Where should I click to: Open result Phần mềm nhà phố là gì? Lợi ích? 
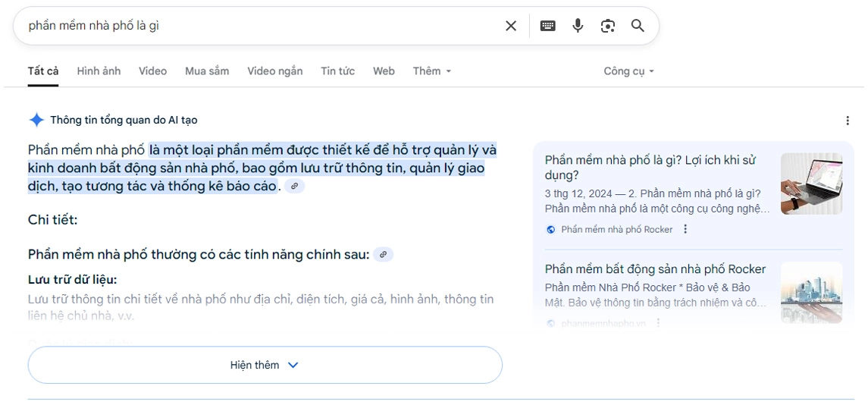pos(650,168)
